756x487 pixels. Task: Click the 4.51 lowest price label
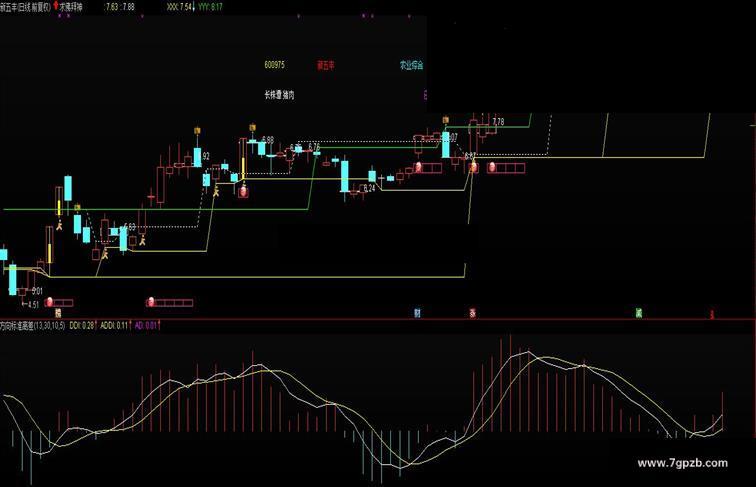[33, 304]
